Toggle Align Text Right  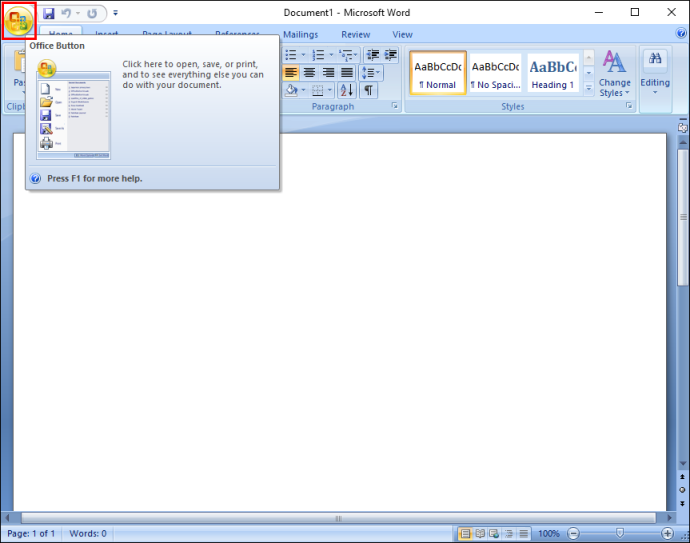point(328,73)
